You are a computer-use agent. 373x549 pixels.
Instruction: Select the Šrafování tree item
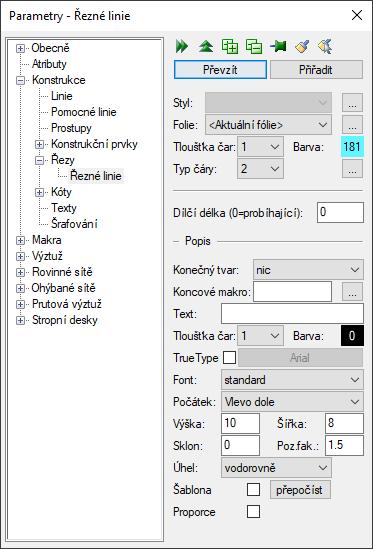(74, 224)
